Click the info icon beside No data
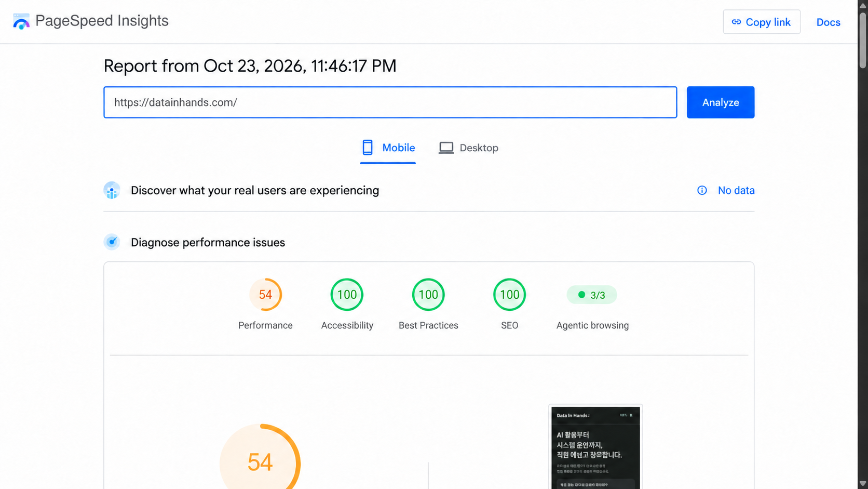868x489 pixels. coord(702,190)
